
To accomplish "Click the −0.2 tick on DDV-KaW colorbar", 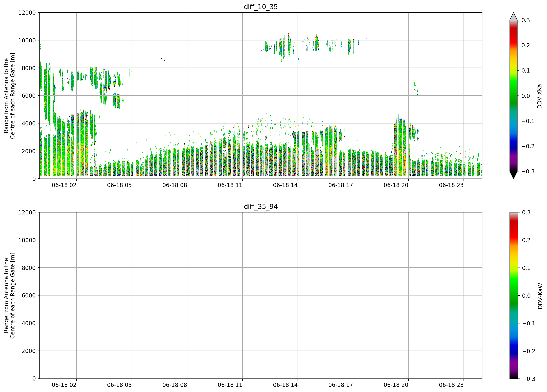I will point(529,351).
